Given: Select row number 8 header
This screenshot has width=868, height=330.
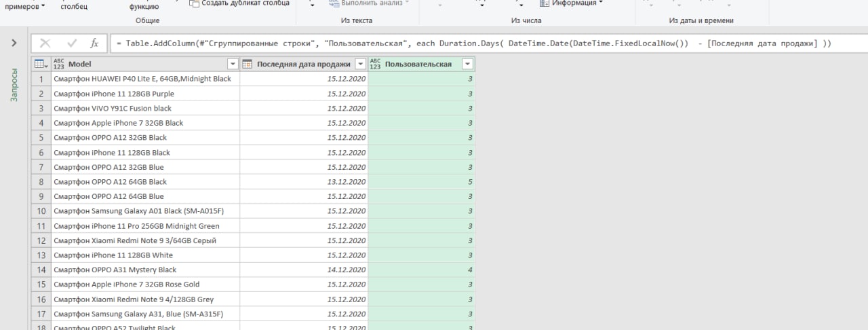Looking at the screenshot, I should click(41, 182).
